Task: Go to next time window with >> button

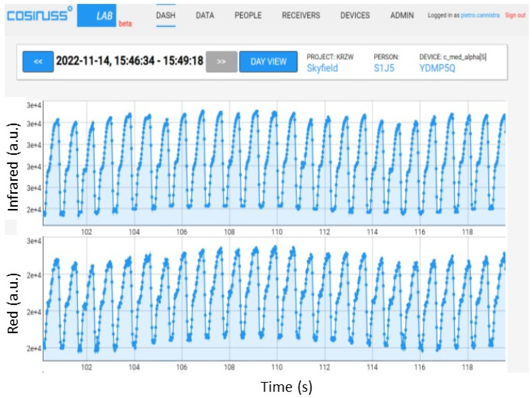Action: [x=221, y=62]
